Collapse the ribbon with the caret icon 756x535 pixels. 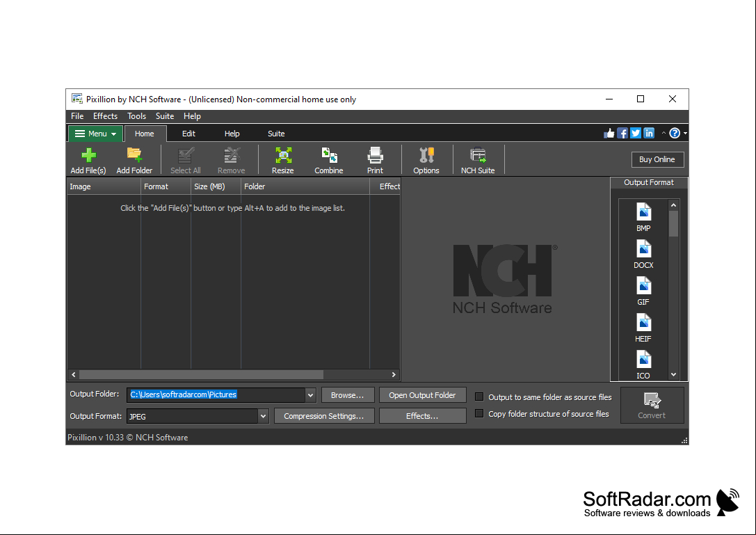tap(663, 133)
